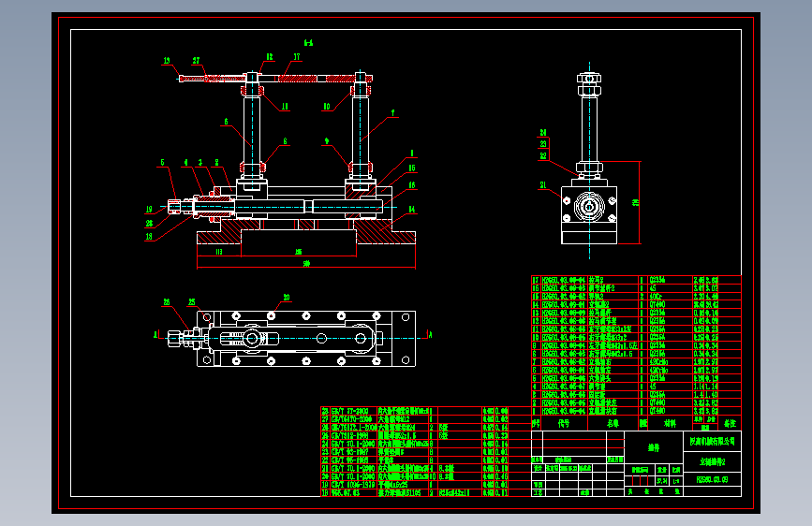Image resolution: width=812 pixels, height=526 pixels.
Task: Select balloon number 7 in section view
Action: click(x=393, y=112)
